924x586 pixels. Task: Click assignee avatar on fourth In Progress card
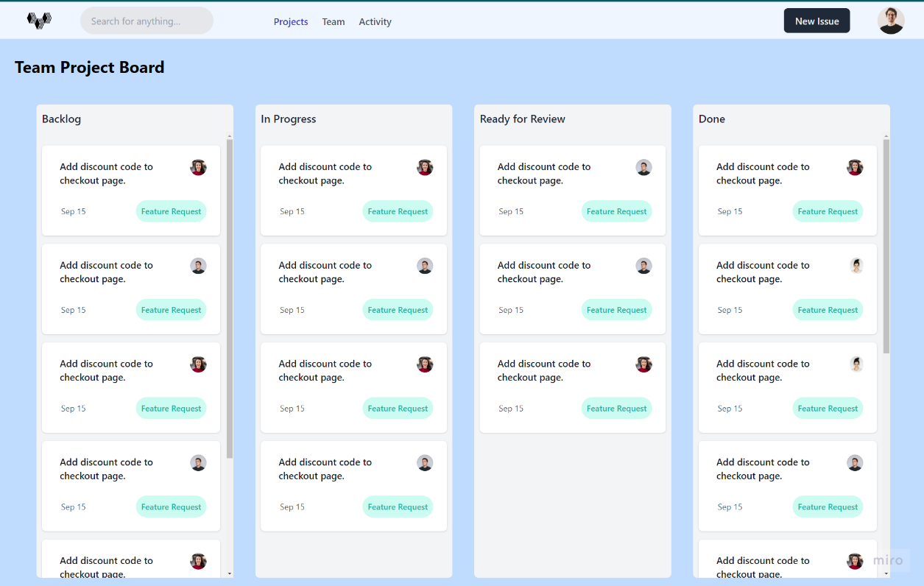point(425,463)
